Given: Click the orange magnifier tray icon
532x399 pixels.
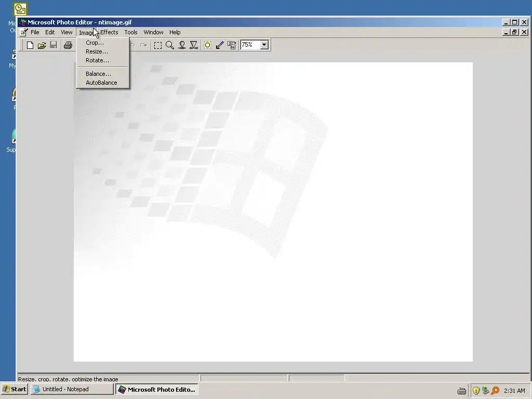Looking at the screenshot, I should coord(495,391).
